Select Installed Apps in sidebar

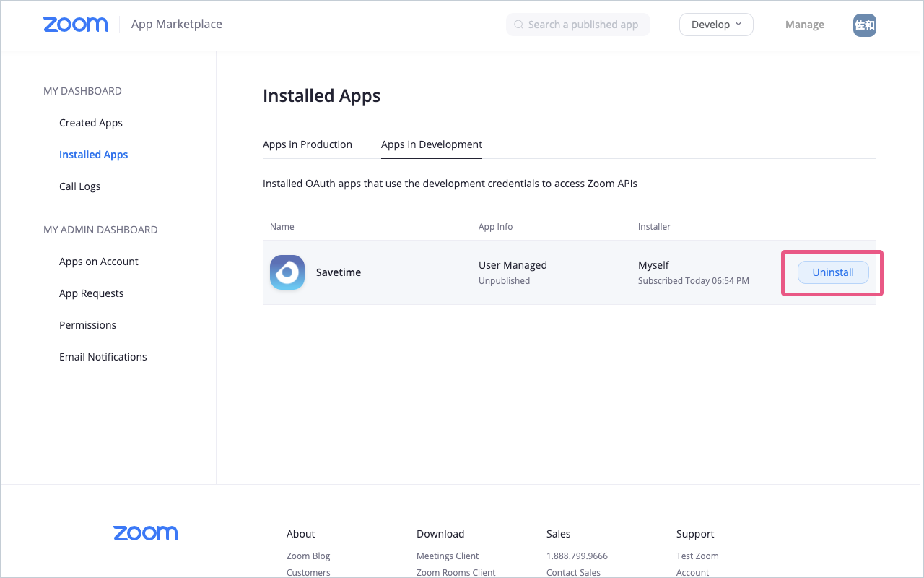(x=93, y=155)
